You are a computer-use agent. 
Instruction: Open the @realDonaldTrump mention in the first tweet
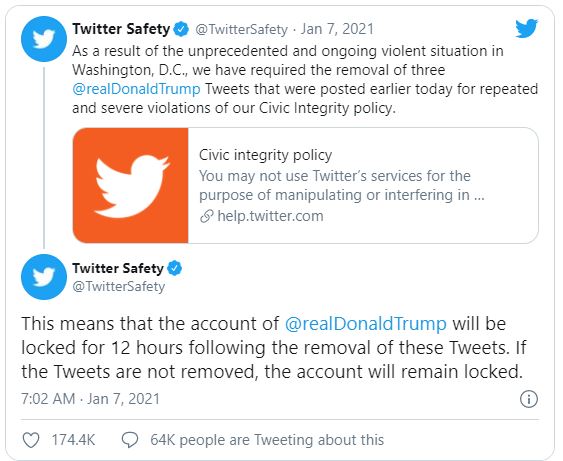136,89
